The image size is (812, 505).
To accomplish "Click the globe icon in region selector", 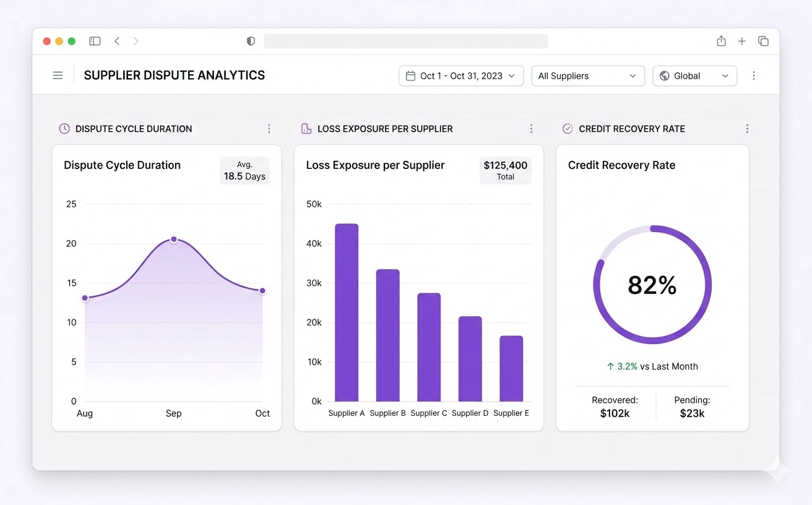I will pos(665,76).
